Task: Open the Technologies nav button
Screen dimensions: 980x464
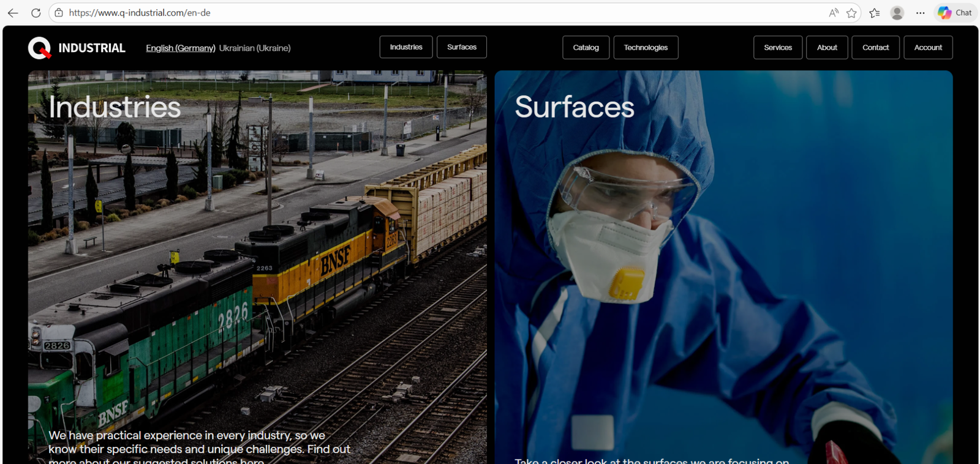Action: click(x=646, y=48)
